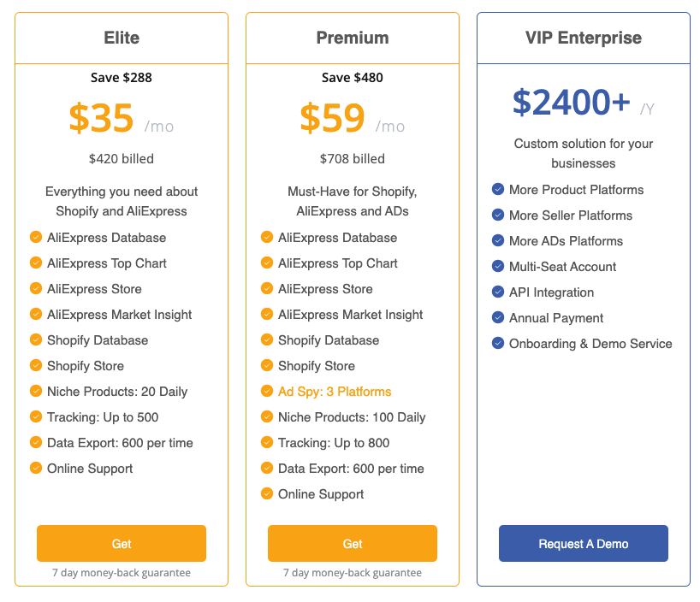Click the Ad Spy: 3 Platforms text
The height and width of the screenshot is (602, 700).
tap(335, 392)
